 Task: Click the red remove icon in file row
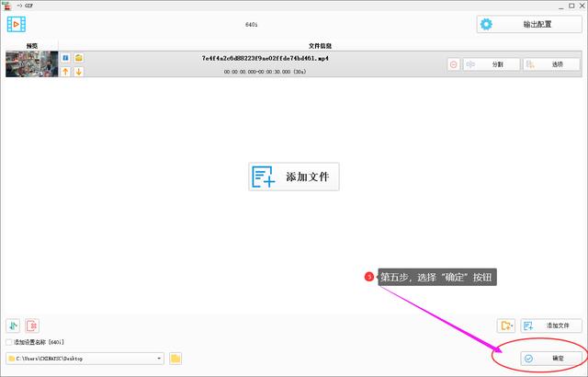(454, 64)
